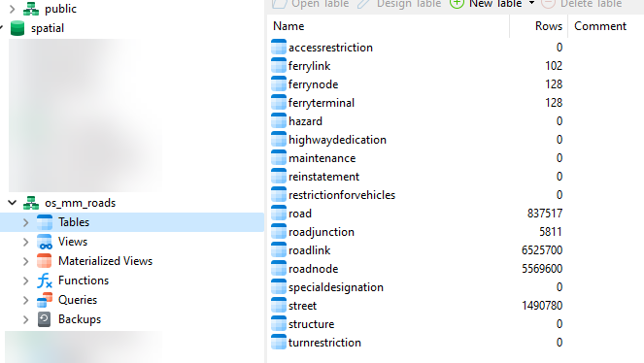Expand the public schema node

pyautogui.click(x=12, y=9)
